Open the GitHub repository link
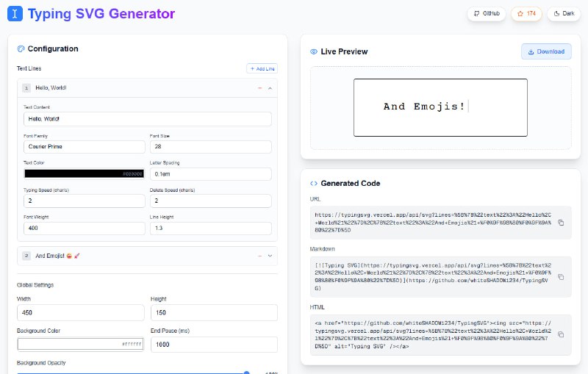588x374 pixels. pyautogui.click(x=486, y=13)
